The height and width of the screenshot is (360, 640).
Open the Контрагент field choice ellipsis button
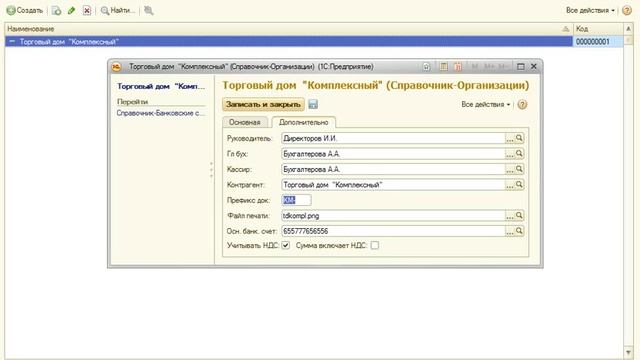pyautogui.click(x=510, y=185)
